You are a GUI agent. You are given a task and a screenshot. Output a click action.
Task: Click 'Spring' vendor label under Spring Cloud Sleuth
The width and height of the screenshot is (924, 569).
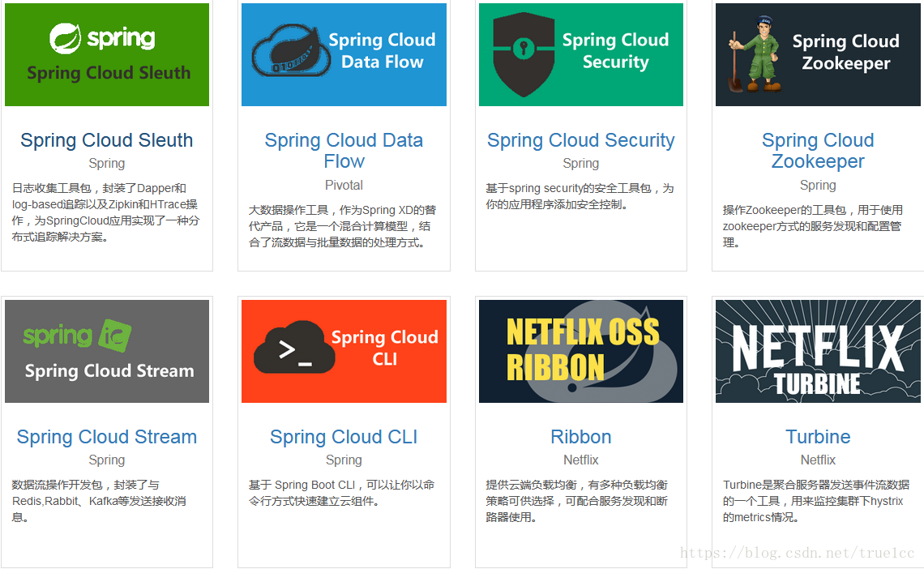[x=107, y=163]
